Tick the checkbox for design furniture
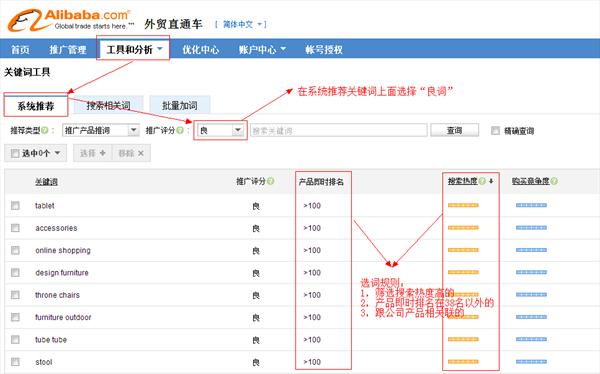The image size is (600, 374). point(15,272)
